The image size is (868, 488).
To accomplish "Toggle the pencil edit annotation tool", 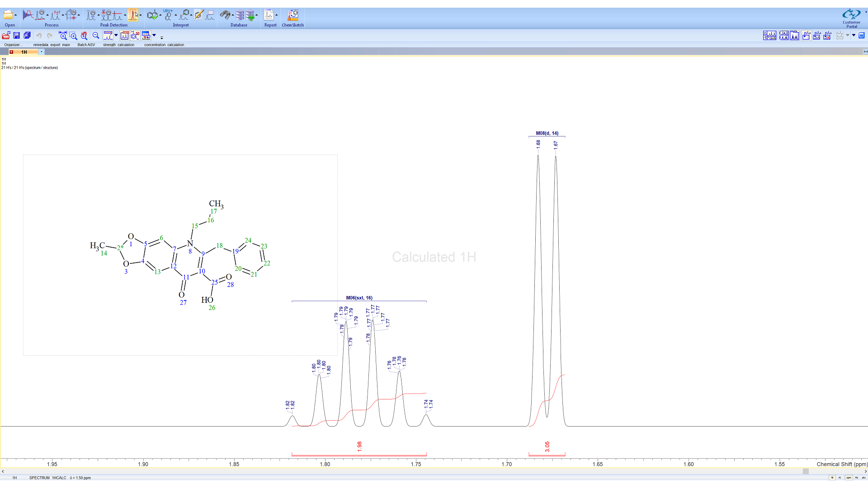I will (x=199, y=15).
